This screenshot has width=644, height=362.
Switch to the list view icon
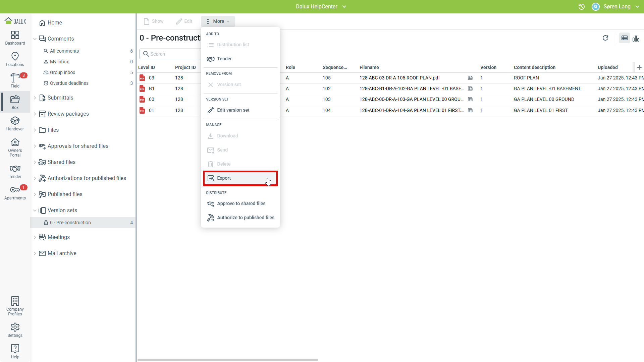[x=625, y=38]
